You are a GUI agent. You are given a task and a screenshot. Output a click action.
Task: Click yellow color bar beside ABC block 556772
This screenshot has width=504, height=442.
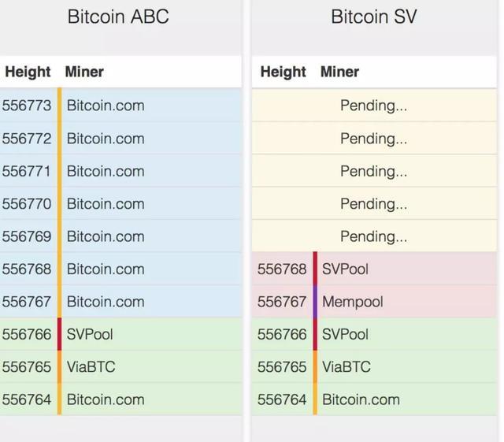click(x=60, y=139)
